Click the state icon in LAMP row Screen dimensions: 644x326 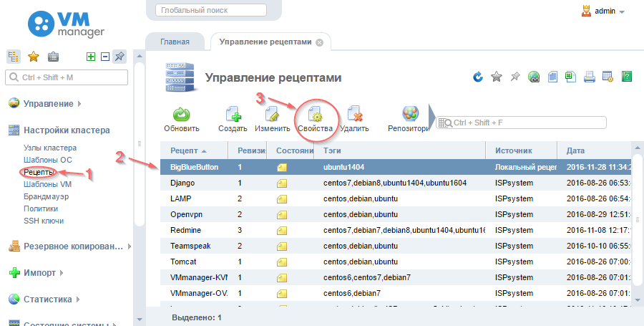[x=282, y=199]
